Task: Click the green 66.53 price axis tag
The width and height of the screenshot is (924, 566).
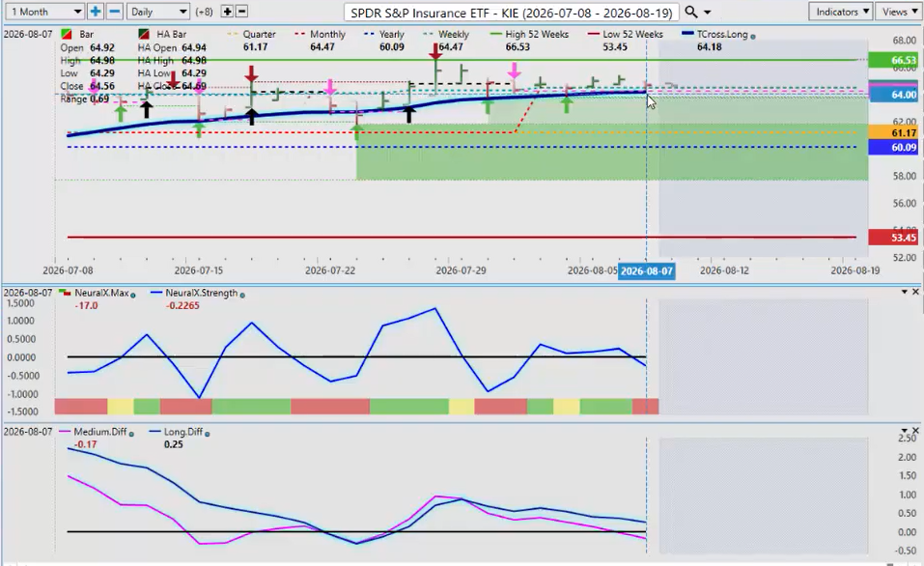Action: tap(893, 60)
